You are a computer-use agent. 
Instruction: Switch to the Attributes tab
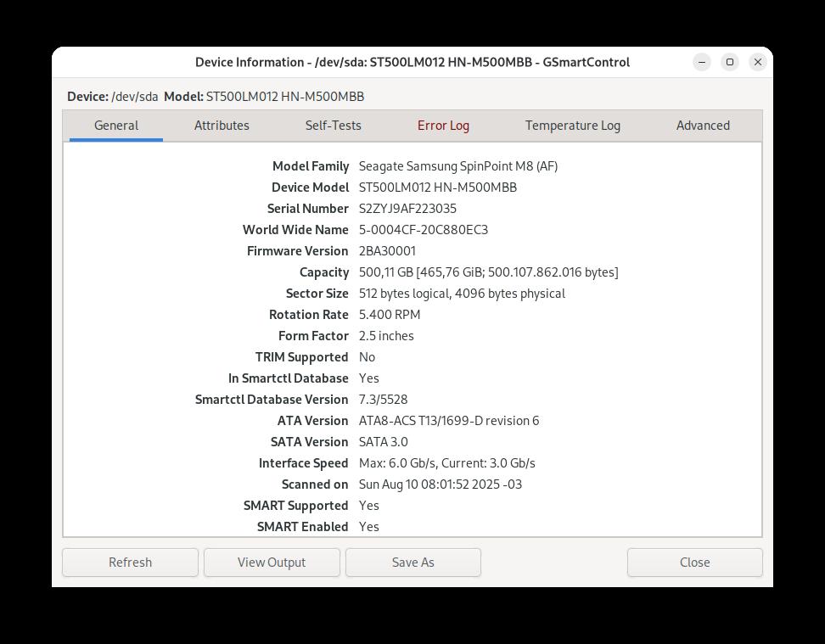[222, 126]
